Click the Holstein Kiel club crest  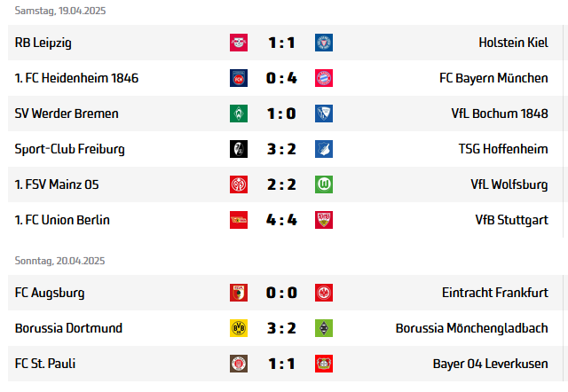tap(324, 43)
